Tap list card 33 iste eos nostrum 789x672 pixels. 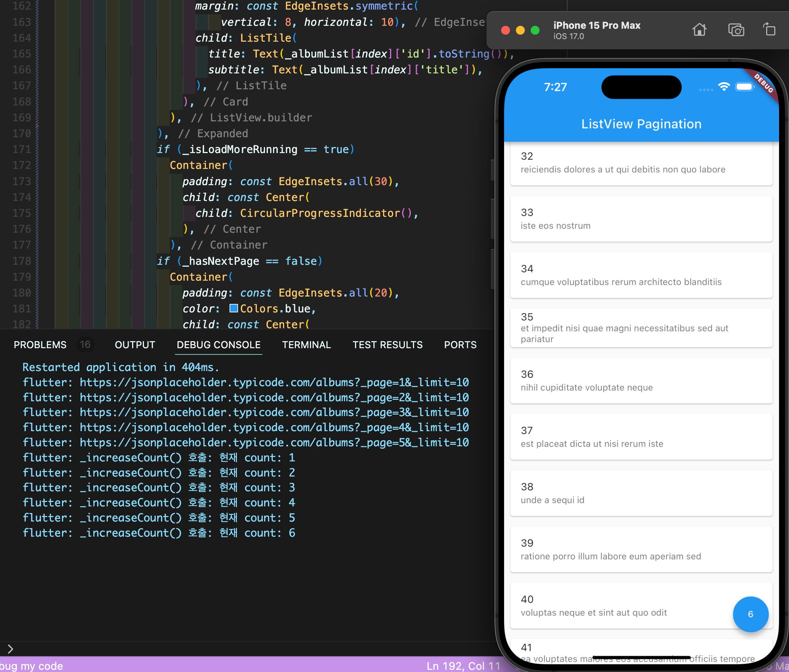click(641, 219)
